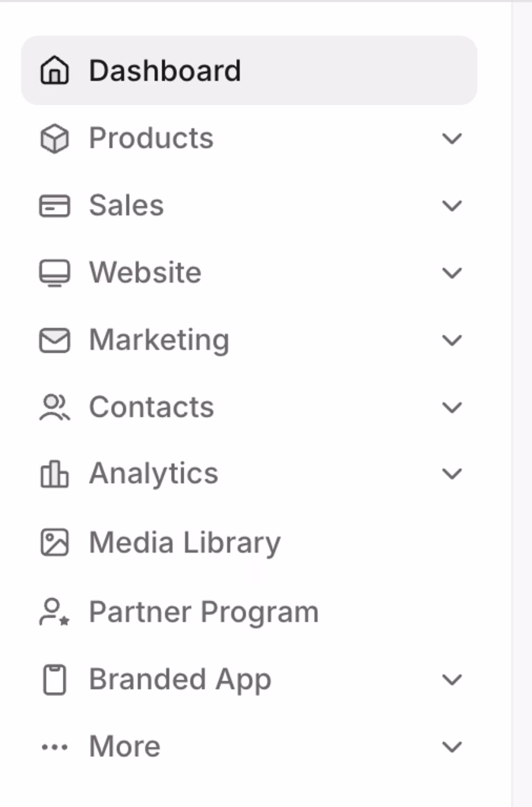532x807 pixels.
Task: Select the Contacts menu label
Action: 151,407
